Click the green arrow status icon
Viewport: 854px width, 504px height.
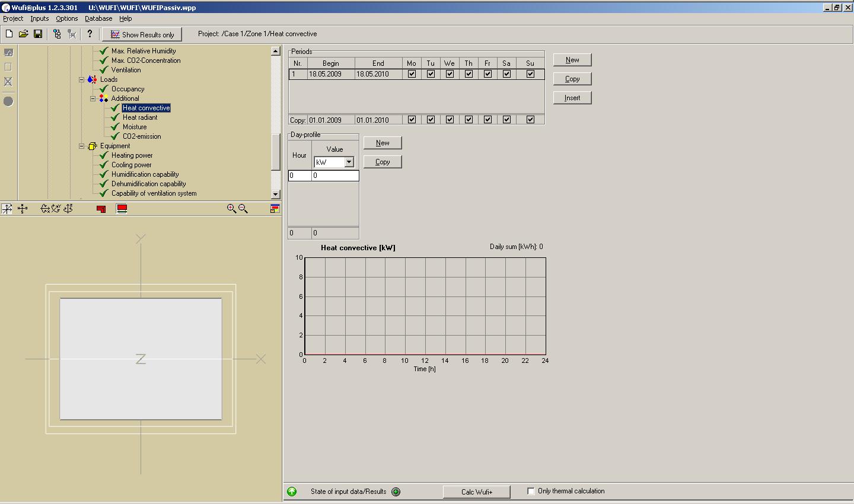292,492
